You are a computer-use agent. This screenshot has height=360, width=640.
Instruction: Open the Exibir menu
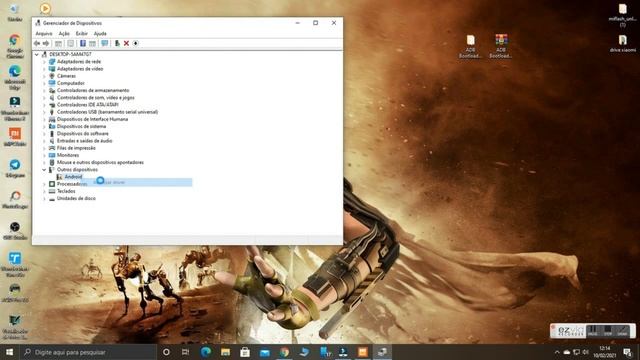[82, 33]
